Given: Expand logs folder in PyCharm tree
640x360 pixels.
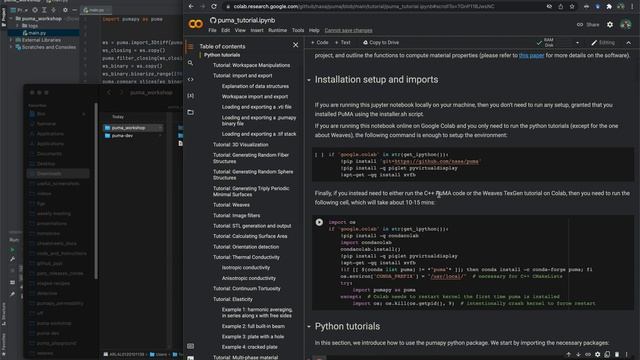Looking at the screenshot, I should (x=17, y=26).
